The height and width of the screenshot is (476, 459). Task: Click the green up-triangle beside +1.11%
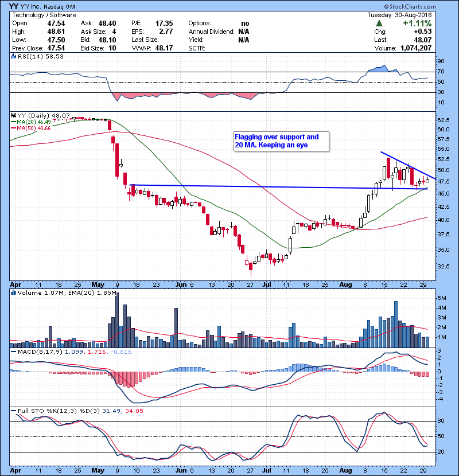point(379,24)
